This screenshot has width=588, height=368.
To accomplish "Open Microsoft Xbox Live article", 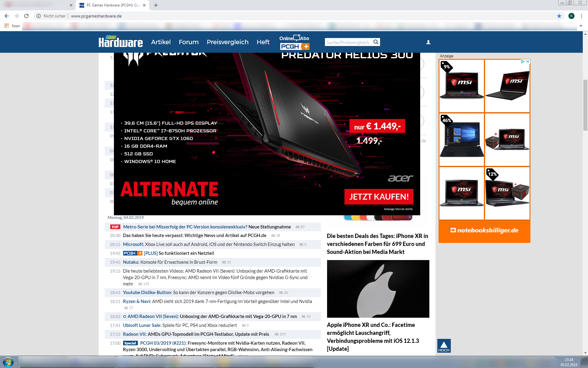I will click(x=209, y=244).
